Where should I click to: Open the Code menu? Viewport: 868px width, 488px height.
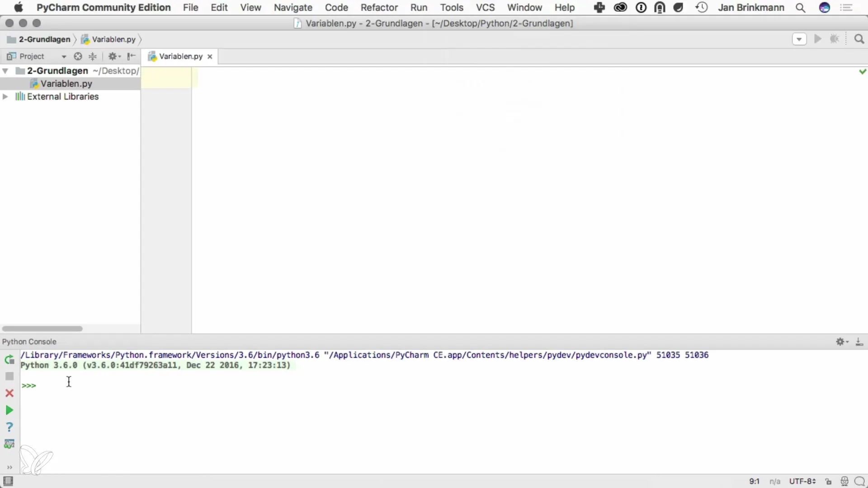(x=336, y=8)
